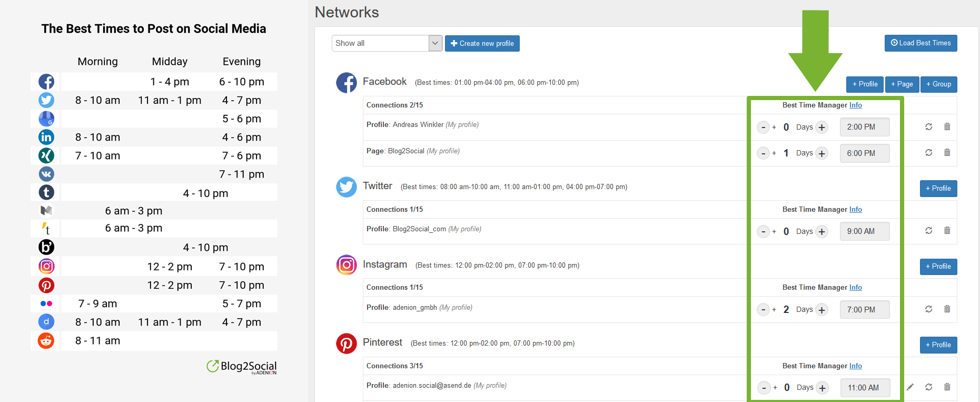The image size is (980, 402).
Task: Open Pinterest Best Time Manager Info link
Action: [856, 366]
